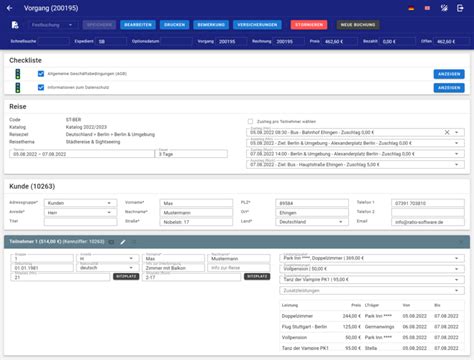Click the Ort field Ehingen
Image resolution: width=474 pixels, height=360 pixels.
pyautogui.click(x=312, y=212)
